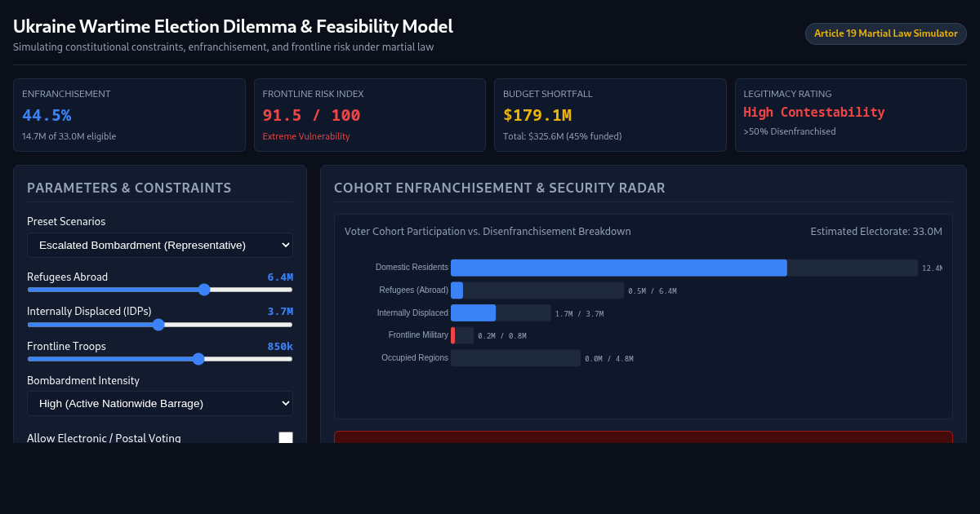Toggle Allow Electronic / Postal Voting checkbox
980x514 pixels.
(286, 438)
